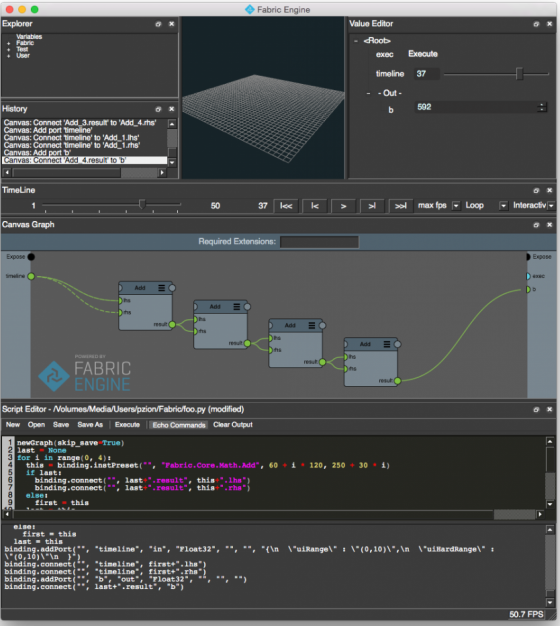Open menu icon on third Add node
The height and width of the screenshot is (626, 560).
312,325
